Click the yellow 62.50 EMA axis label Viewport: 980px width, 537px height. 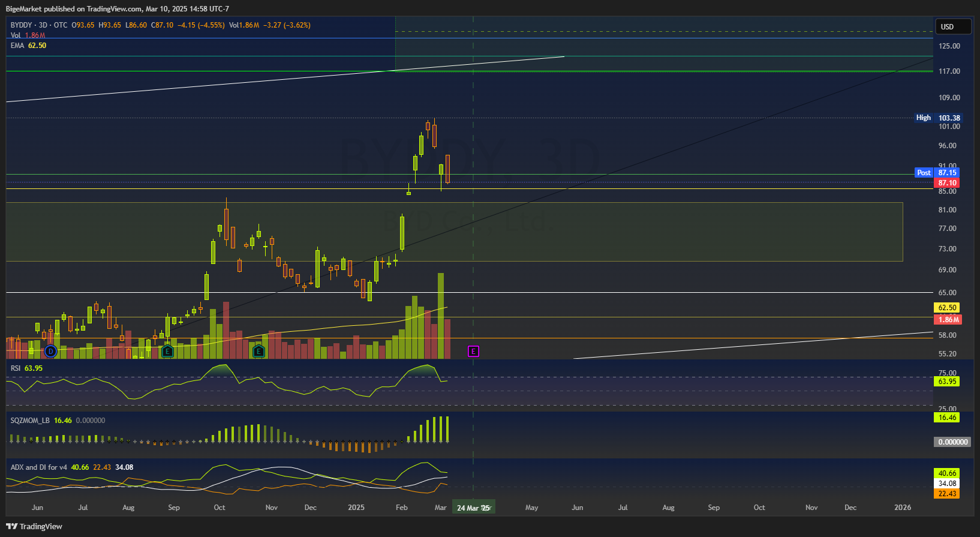point(947,308)
